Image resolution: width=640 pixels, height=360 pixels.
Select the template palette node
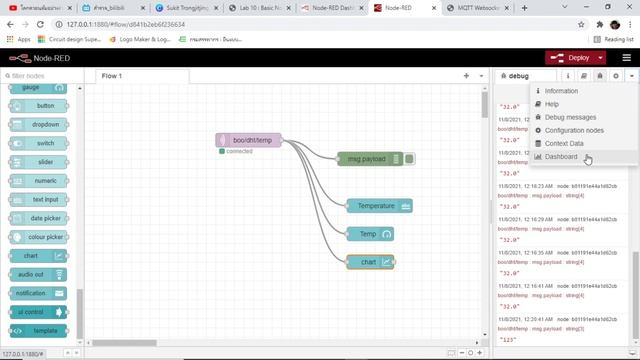(x=38, y=331)
